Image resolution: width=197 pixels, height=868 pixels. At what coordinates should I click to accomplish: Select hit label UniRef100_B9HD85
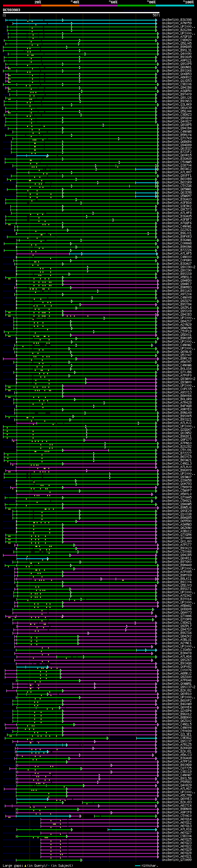pos(177,47)
